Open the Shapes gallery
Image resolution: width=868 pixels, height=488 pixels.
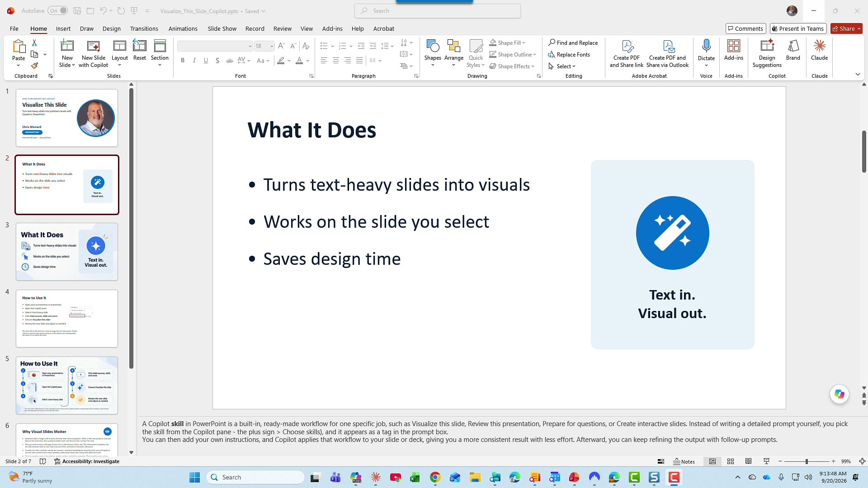pyautogui.click(x=433, y=53)
